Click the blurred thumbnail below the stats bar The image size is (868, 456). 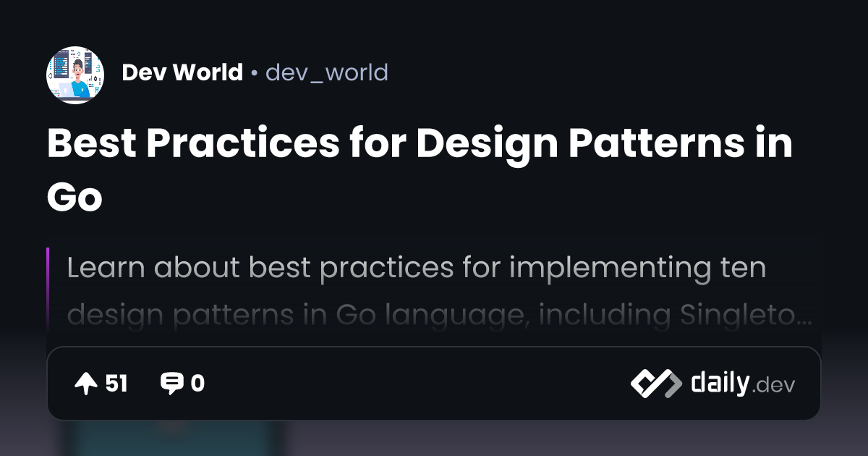coord(172,438)
